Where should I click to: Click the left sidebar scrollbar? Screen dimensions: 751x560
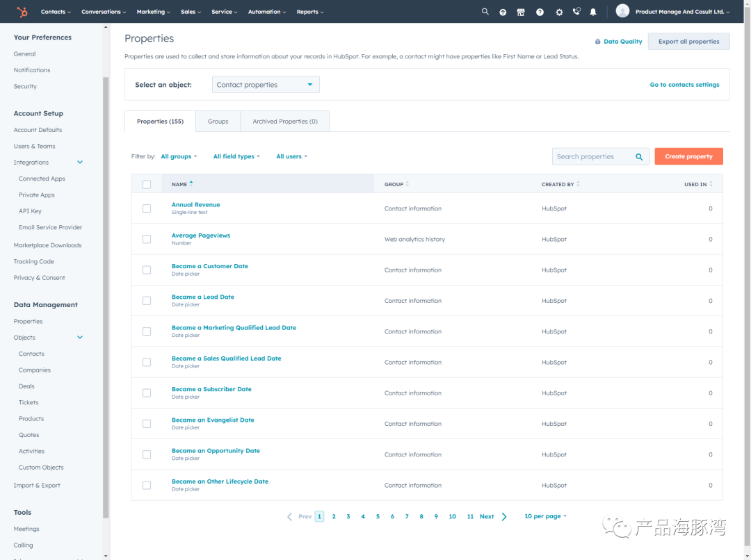106,297
